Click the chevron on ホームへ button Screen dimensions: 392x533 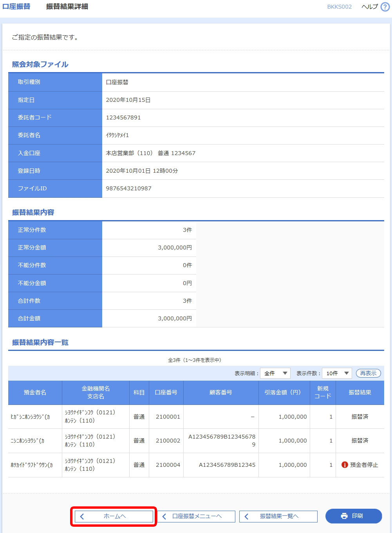(82, 517)
